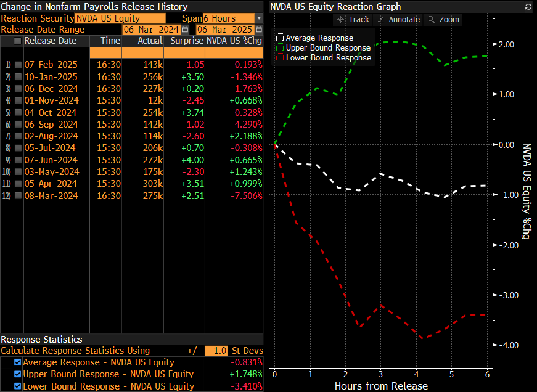The image size is (537, 392).
Task: Check the box for 07-Jun-2024 release
Action: [18, 160]
